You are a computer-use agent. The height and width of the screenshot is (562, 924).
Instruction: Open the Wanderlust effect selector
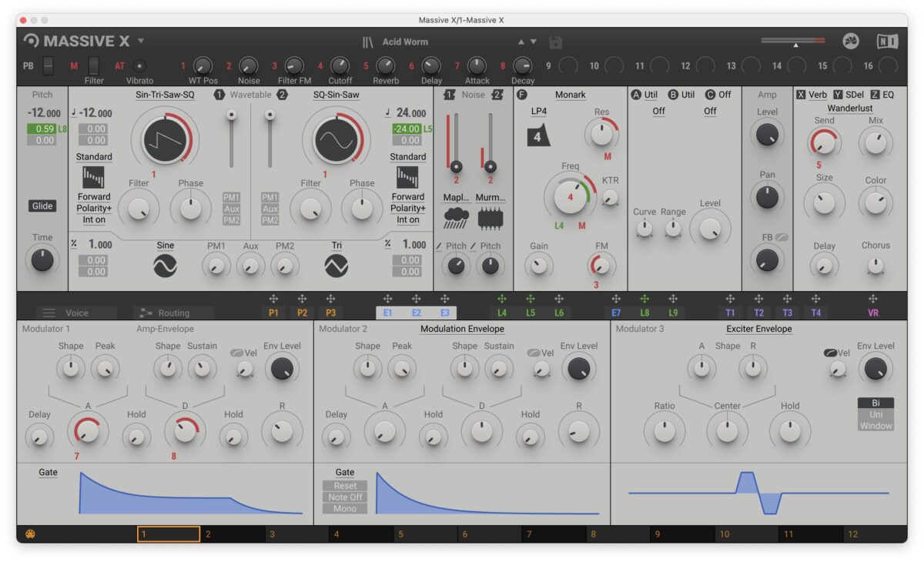click(x=850, y=107)
